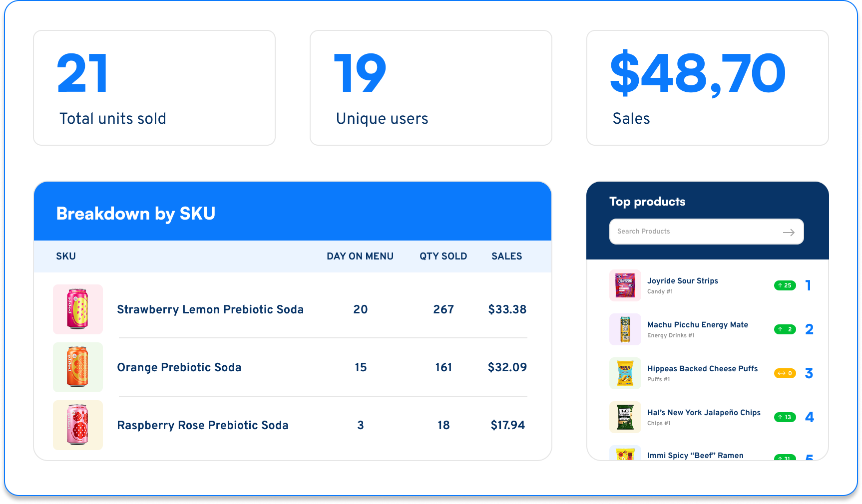Click the Total units sold card
The height and width of the screenshot is (504, 862).
[x=154, y=88]
